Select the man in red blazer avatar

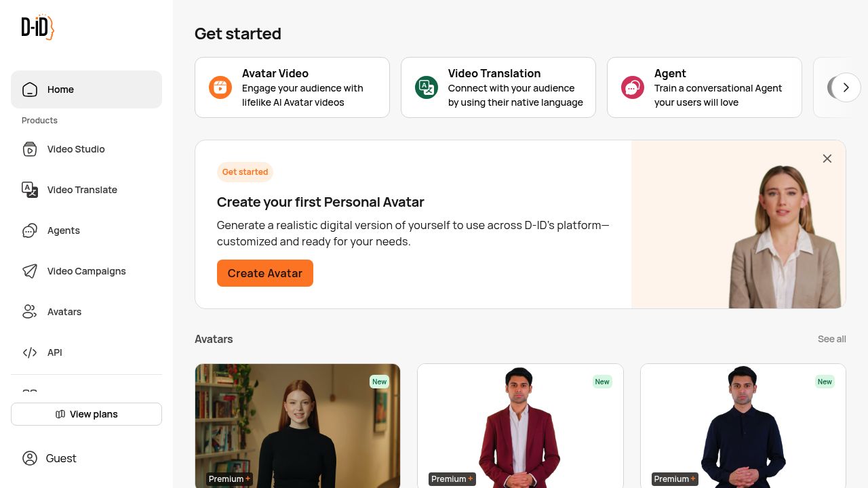(x=520, y=426)
